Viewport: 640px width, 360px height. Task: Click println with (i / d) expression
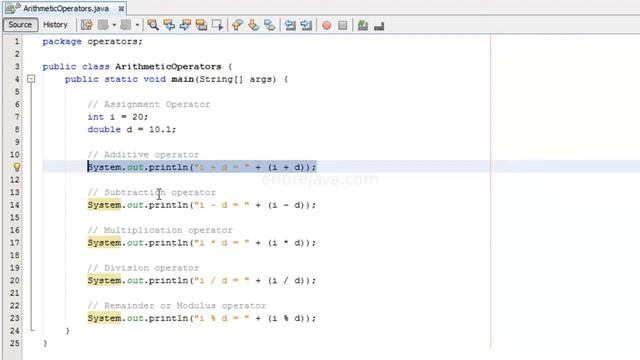click(202, 280)
